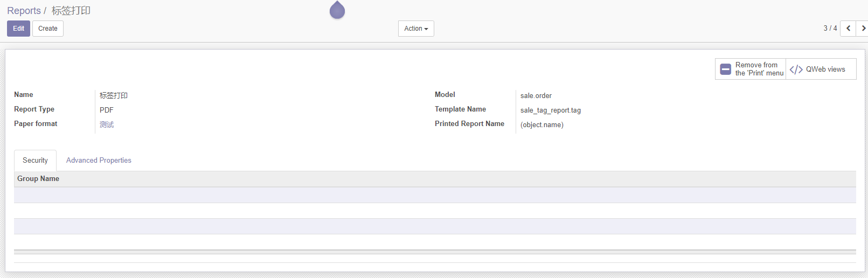The width and height of the screenshot is (868, 278).
Task: Click the QWeb code brackets icon
Action: point(796,69)
